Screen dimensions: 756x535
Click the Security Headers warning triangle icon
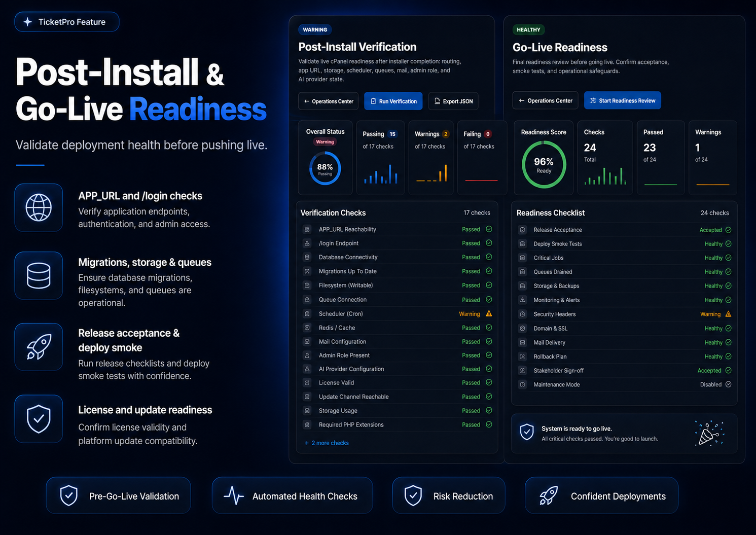pyautogui.click(x=728, y=314)
